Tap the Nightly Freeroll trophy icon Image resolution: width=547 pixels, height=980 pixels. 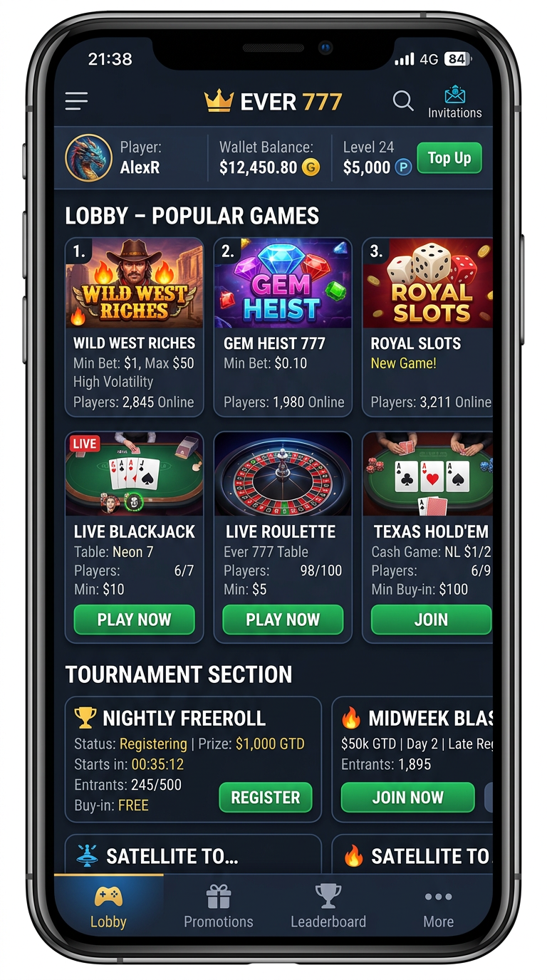[x=85, y=718]
